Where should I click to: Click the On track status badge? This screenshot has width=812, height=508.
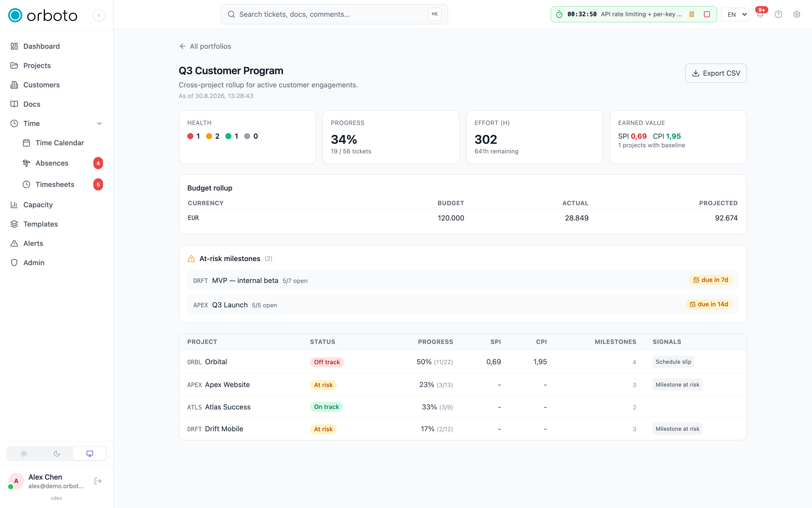(x=327, y=407)
